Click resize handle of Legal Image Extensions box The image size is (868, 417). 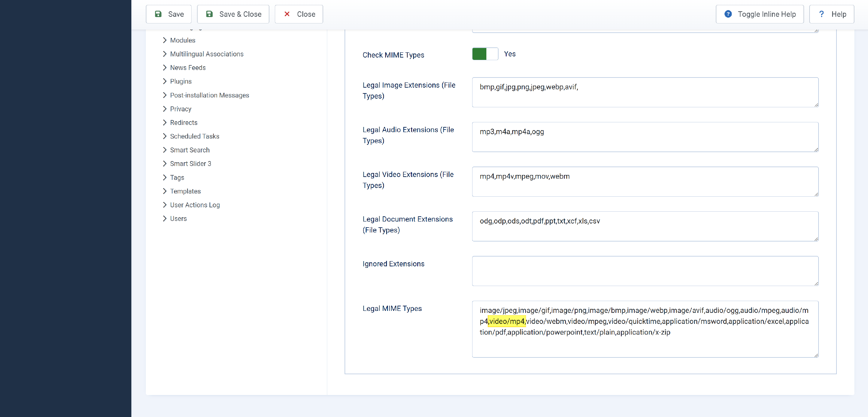click(x=816, y=105)
